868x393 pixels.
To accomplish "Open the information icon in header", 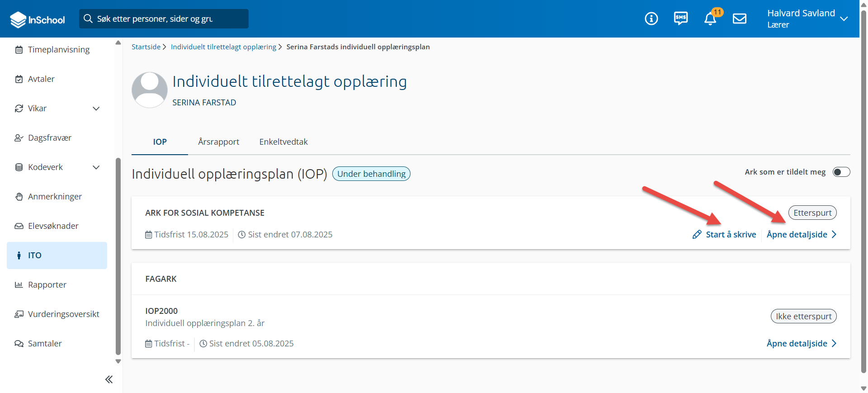I will click(651, 19).
